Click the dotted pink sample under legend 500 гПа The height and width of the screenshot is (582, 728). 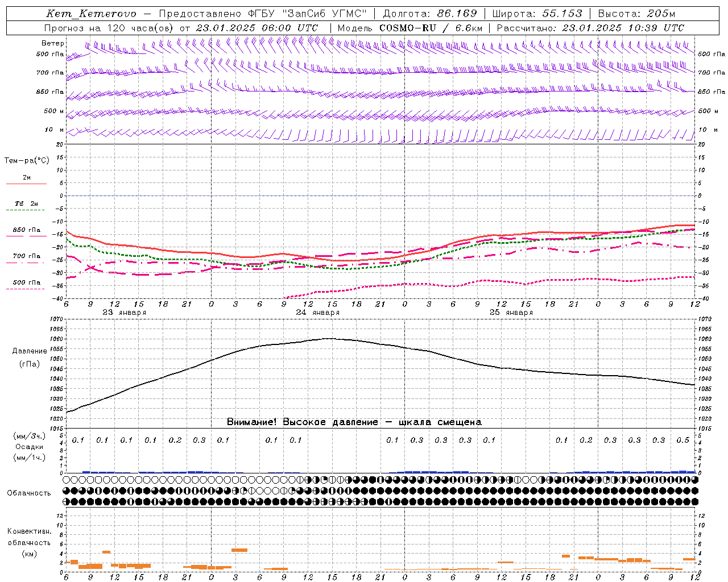click(x=25, y=289)
